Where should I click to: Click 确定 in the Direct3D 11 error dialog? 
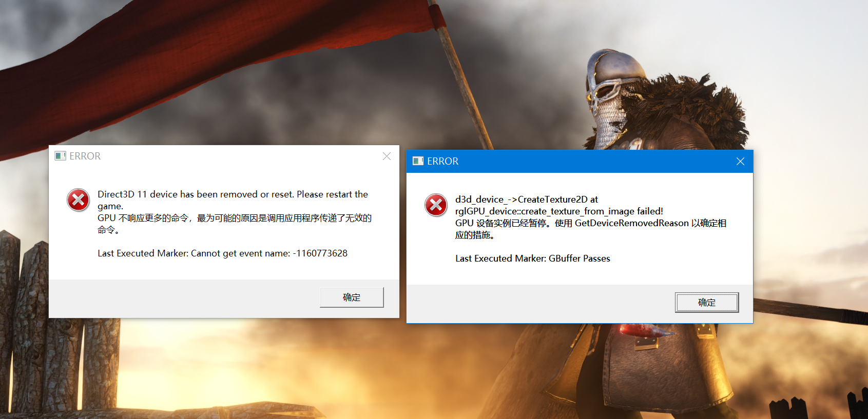(352, 297)
